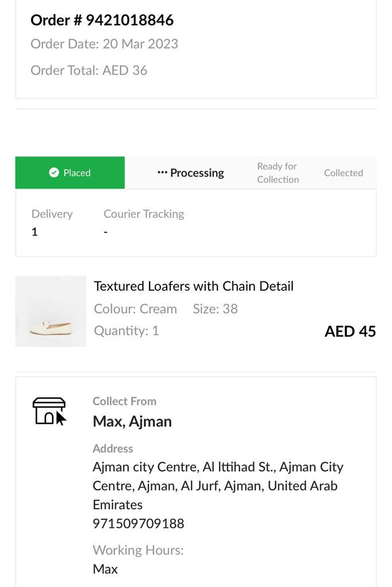
Task: Select the Processing status step
Action: click(x=191, y=173)
